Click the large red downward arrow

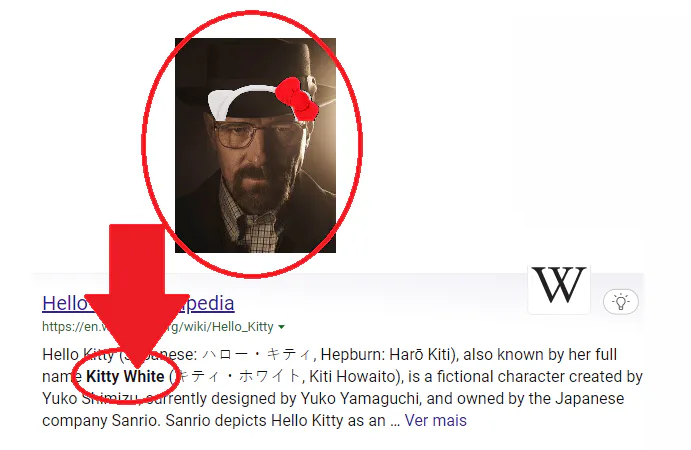click(x=137, y=296)
